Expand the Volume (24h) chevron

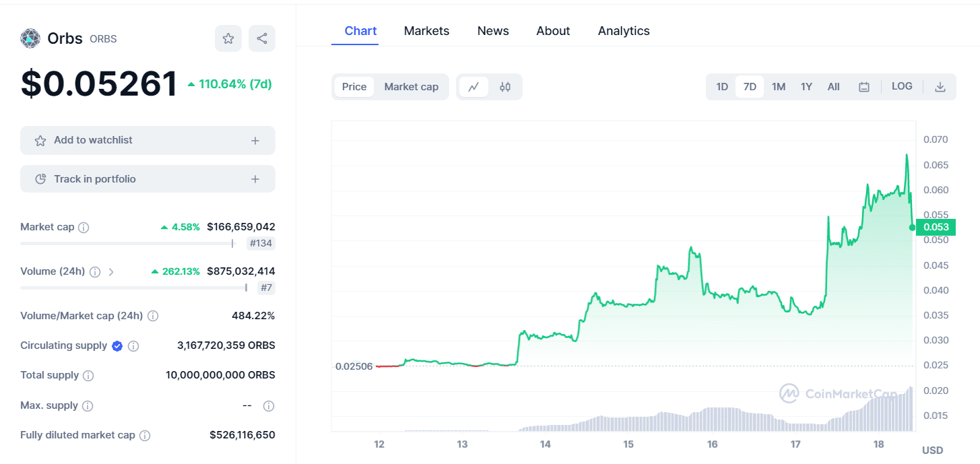coord(110,271)
